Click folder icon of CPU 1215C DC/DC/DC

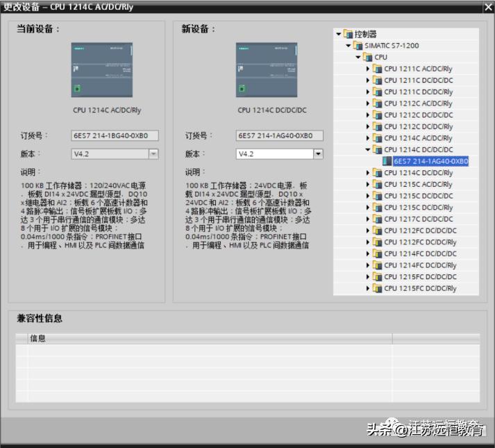(377, 196)
